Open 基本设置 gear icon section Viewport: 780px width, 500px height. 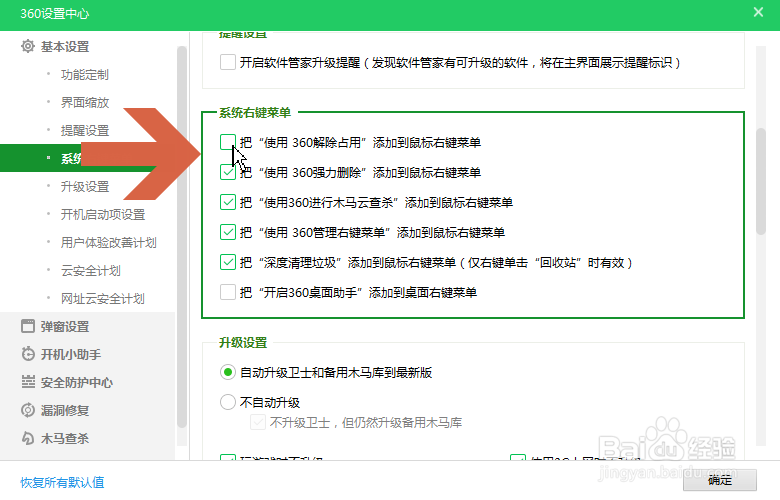[x=28, y=46]
